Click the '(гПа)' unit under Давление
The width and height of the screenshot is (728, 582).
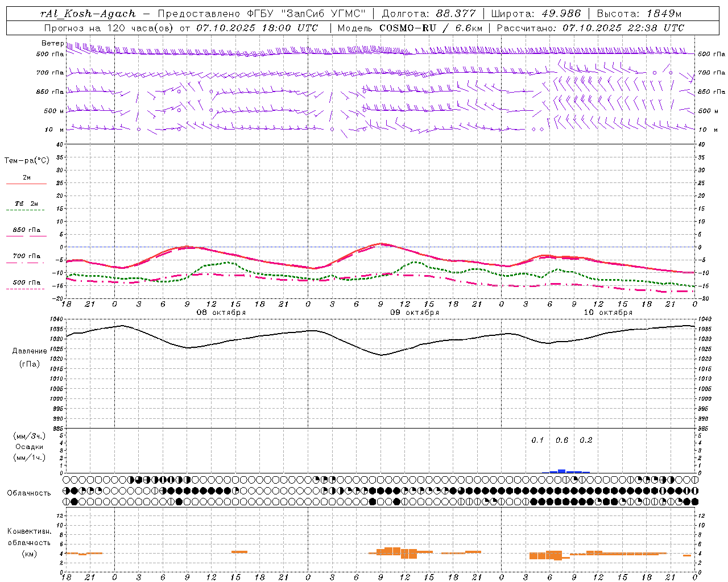[x=30, y=364]
